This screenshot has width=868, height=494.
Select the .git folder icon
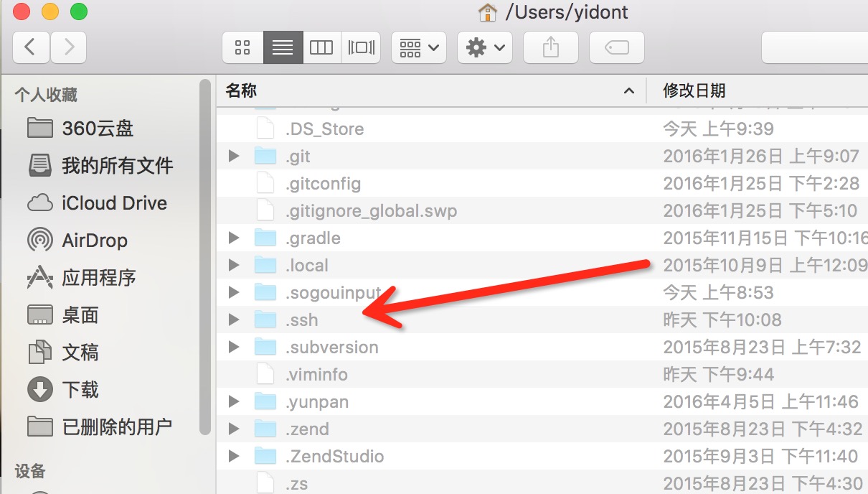tap(265, 156)
